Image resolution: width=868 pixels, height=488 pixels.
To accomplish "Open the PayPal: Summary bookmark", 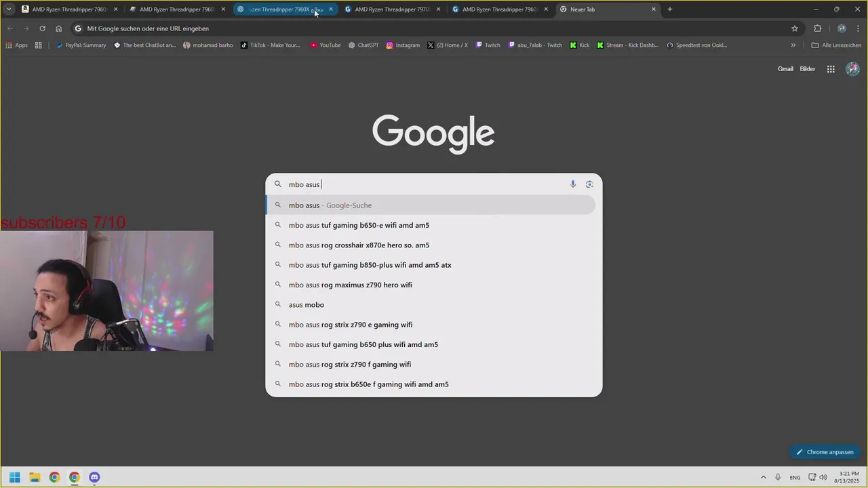I will tap(81, 45).
